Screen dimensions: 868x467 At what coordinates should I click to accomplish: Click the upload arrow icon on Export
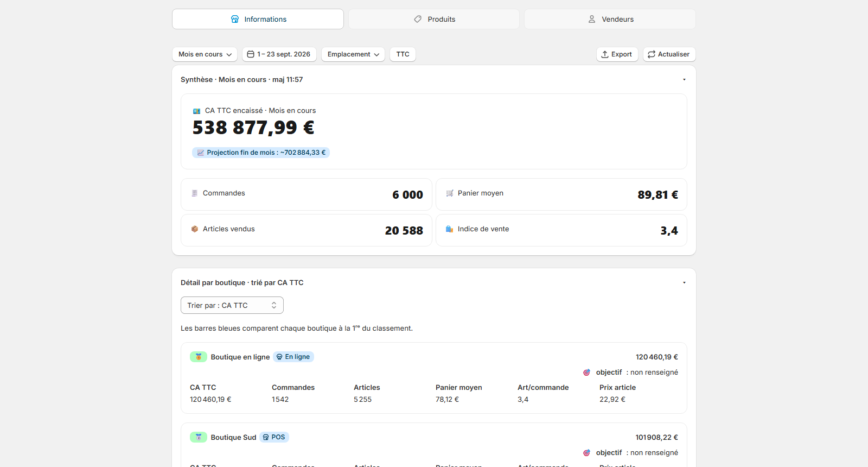tap(605, 54)
